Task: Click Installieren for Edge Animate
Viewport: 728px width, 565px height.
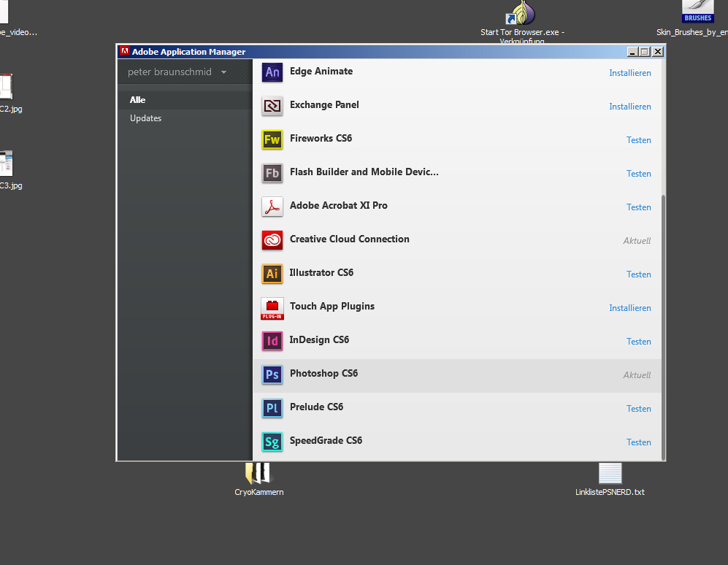Action: click(629, 73)
